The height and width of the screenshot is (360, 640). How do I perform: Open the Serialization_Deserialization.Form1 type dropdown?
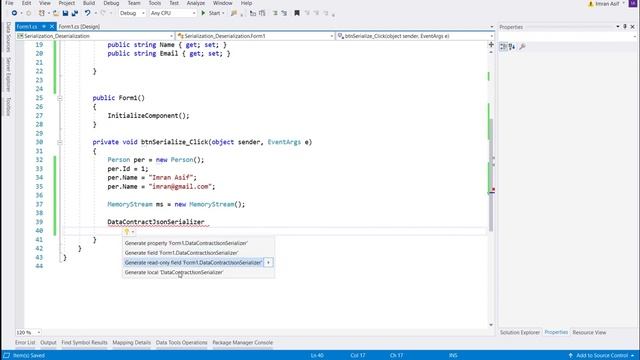[x=256, y=36]
